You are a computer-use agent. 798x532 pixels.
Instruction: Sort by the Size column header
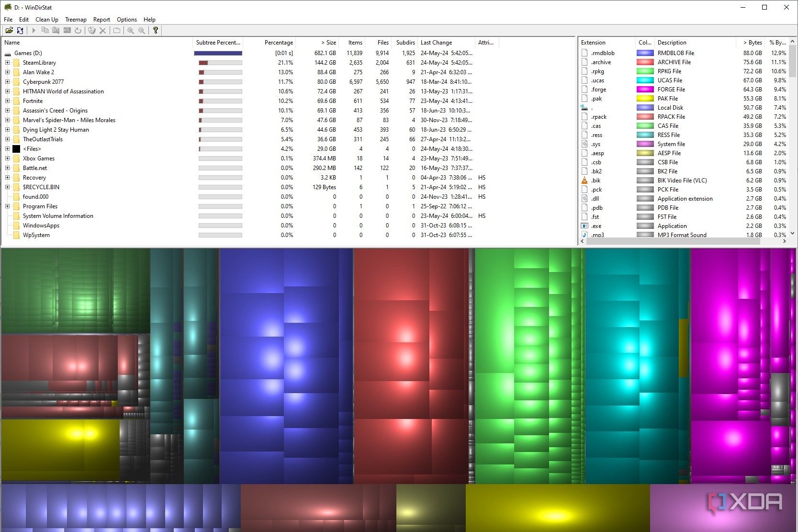pos(317,43)
